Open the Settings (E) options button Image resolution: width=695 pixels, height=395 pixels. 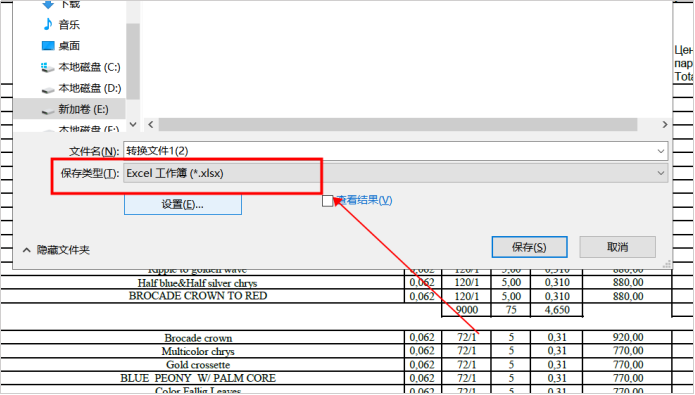[x=183, y=204]
